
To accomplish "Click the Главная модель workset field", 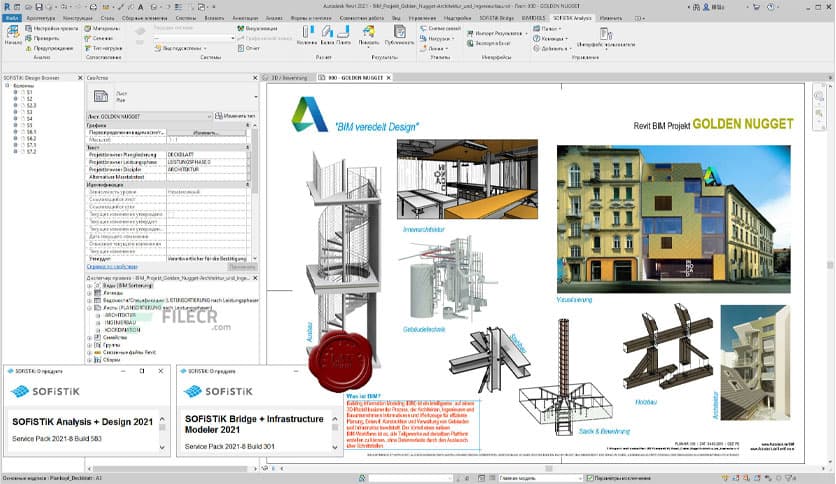I will [x=540, y=478].
